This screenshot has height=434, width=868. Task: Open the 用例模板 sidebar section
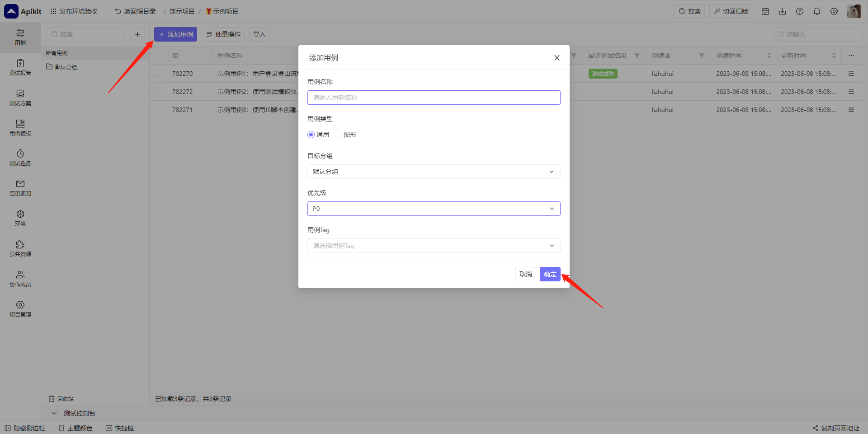(20, 128)
